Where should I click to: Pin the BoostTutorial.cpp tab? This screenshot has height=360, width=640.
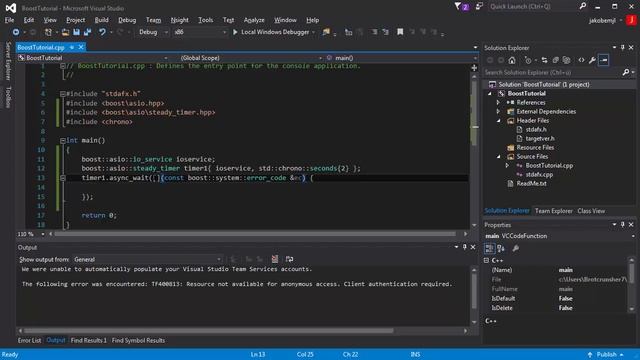click(x=72, y=47)
